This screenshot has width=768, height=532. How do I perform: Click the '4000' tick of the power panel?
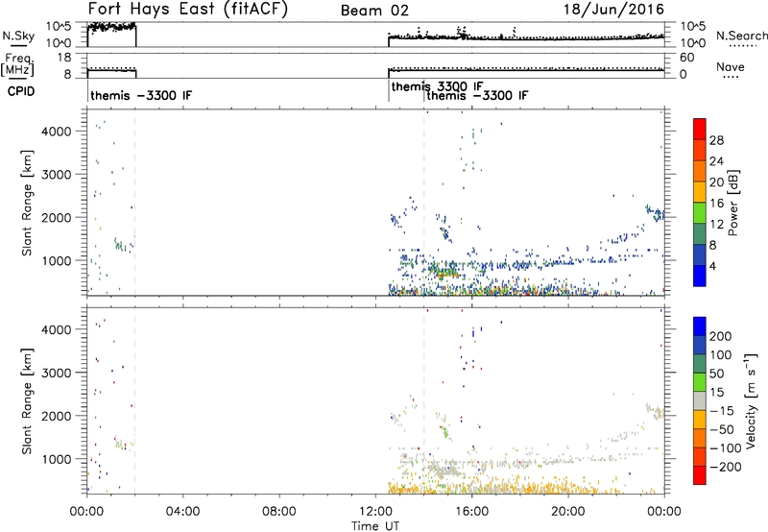coord(57,132)
